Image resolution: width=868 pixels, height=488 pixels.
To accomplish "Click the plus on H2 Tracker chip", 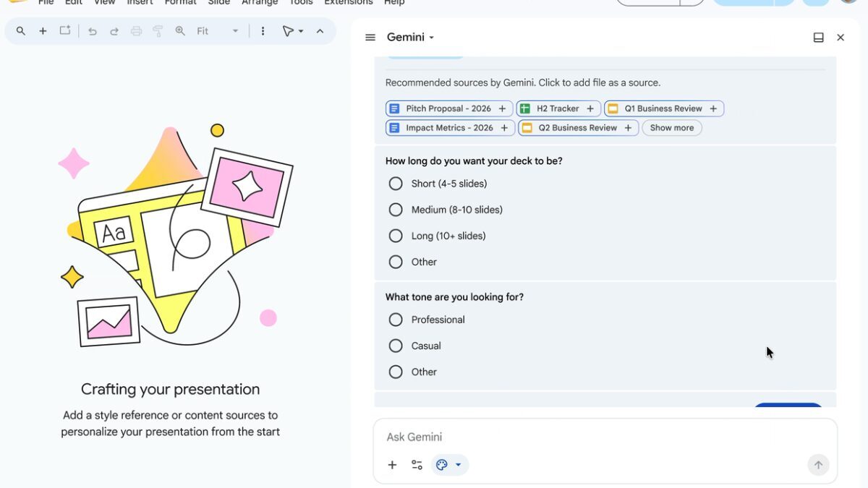I will click(x=590, y=108).
